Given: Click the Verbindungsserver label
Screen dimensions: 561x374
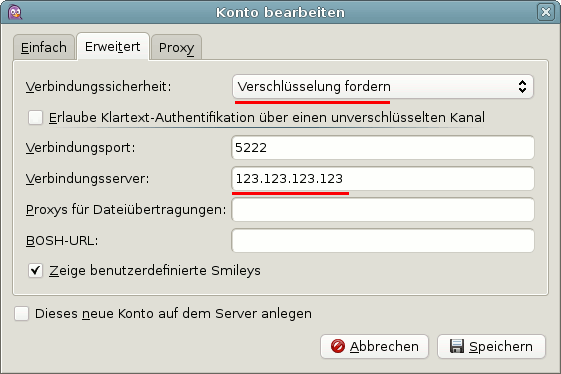Looking at the screenshot, I should (x=87, y=178).
